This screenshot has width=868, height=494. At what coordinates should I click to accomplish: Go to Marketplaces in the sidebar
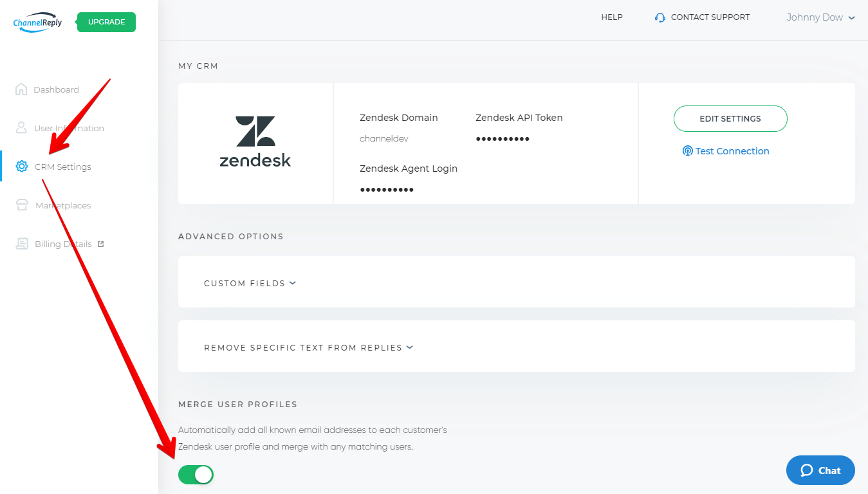63,205
